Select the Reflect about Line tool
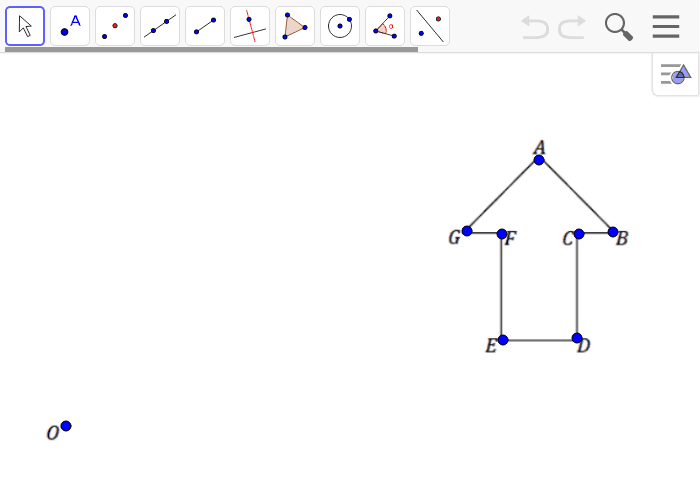 [430, 26]
